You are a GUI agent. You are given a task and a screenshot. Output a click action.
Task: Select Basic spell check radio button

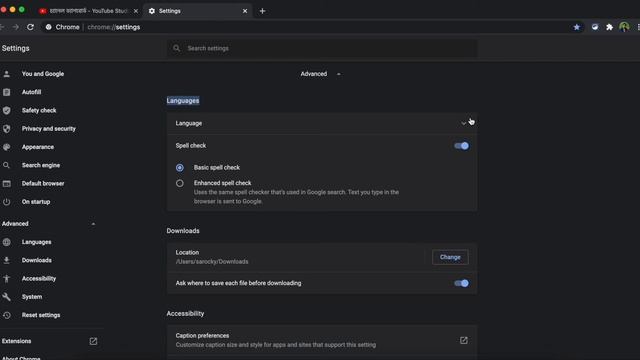[180, 168]
